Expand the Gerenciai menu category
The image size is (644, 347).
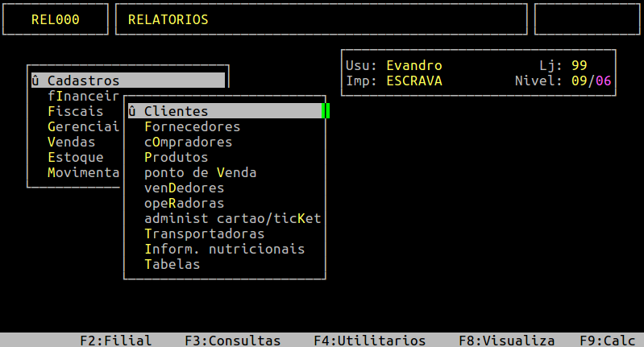pos(83,126)
